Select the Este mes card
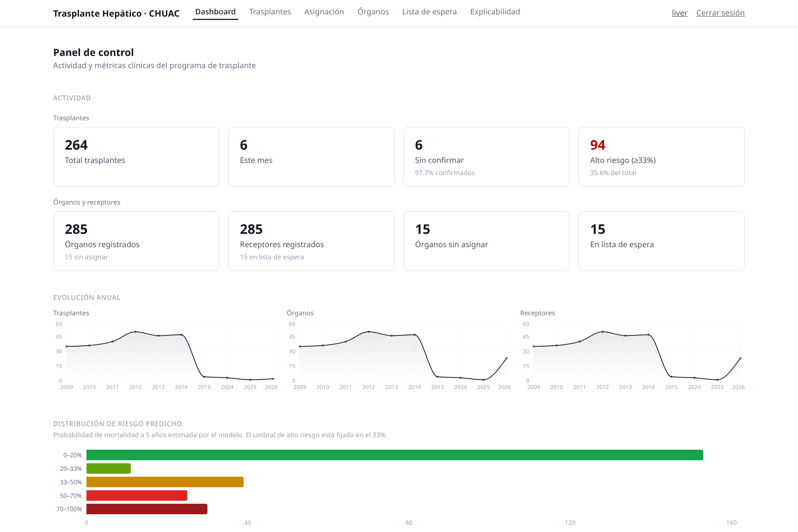Screen dimensions: 798x532 click(x=311, y=157)
